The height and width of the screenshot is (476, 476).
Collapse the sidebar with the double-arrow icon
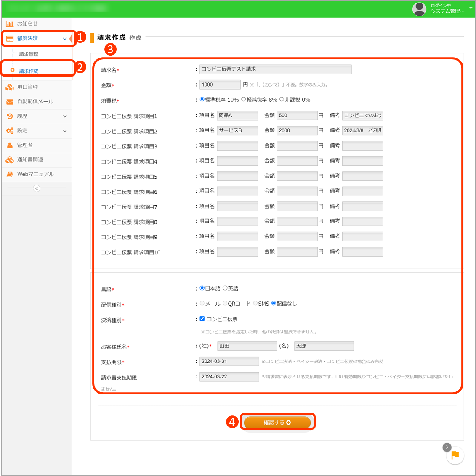point(37,188)
